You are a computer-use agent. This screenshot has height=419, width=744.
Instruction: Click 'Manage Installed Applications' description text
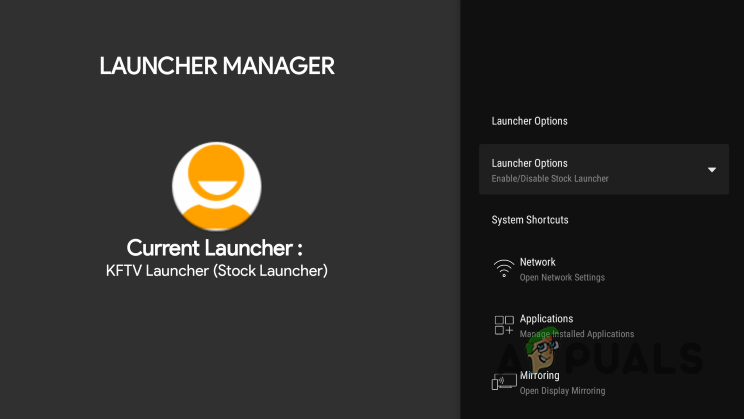[x=577, y=334]
